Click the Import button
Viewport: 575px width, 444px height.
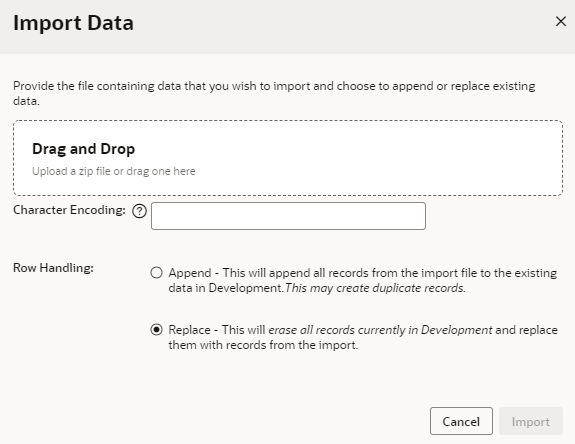531,421
